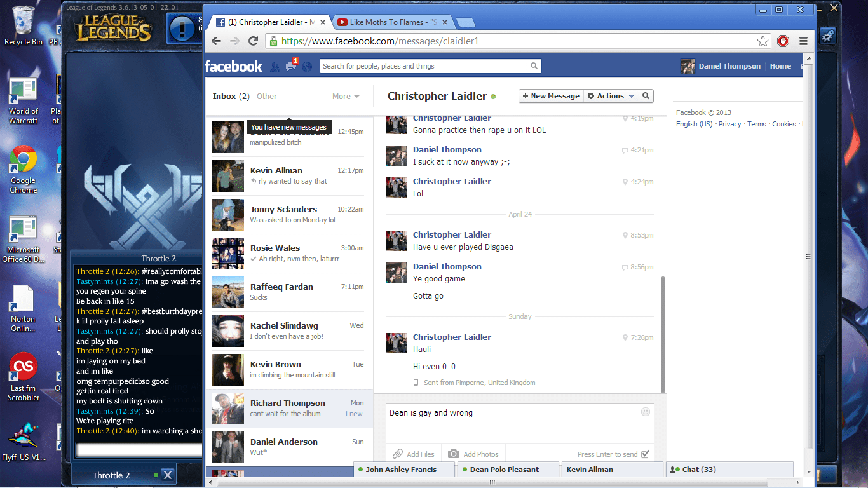This screenshot has width=868, height=488.
Task: Open Kevin Brown conversation
Action: tap(288, 369)
